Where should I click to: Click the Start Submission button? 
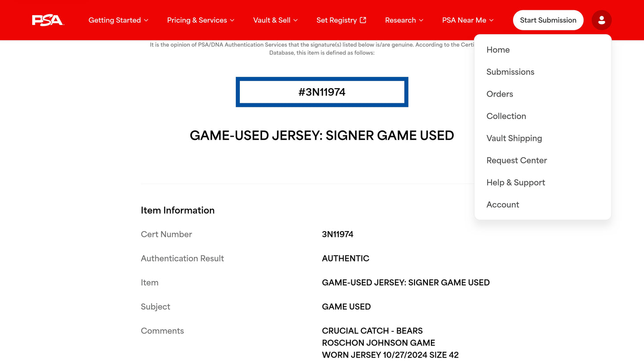[548, 20]
